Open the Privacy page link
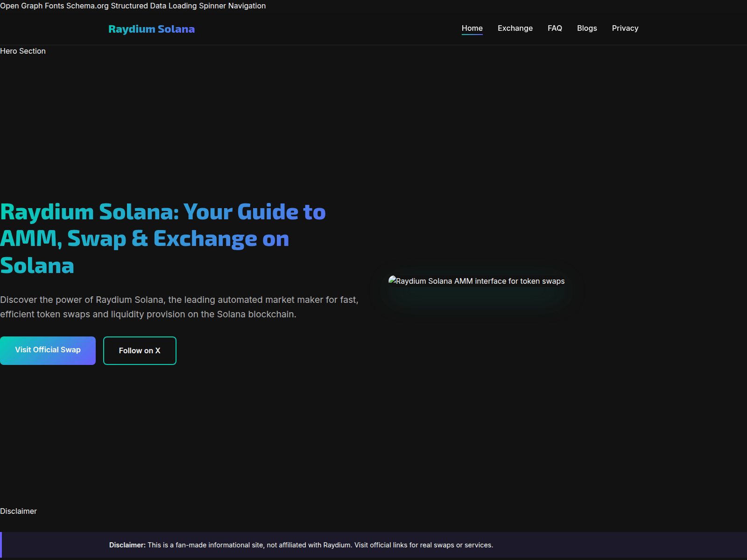Viewport: 747px width, 560px height. (625, 28)
